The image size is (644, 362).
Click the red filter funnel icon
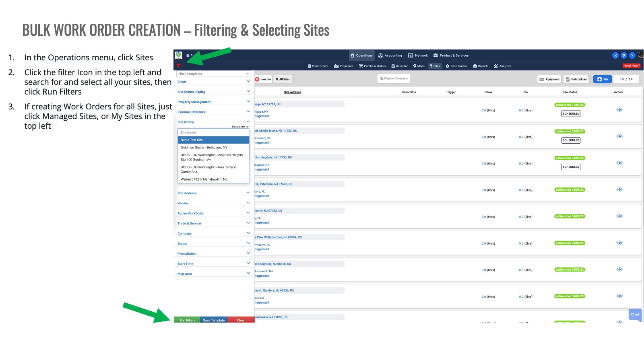(178, 66)
